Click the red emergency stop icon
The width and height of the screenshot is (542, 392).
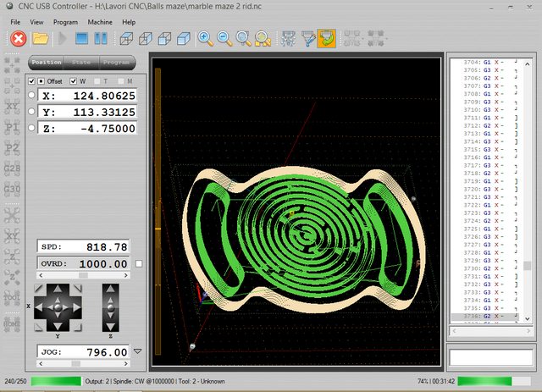(x=18, y=38)
